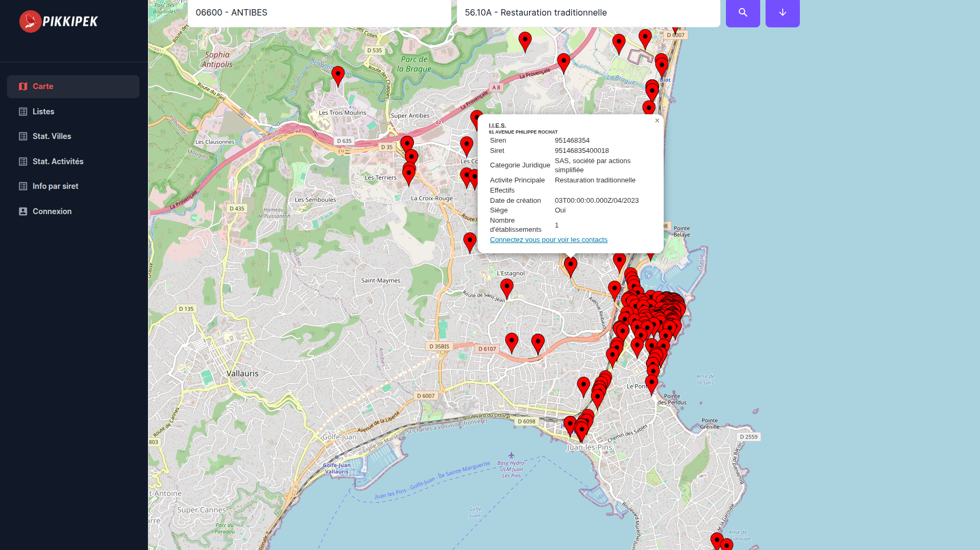
Task: Click the purple download arrow button
Action: point(782,13)
